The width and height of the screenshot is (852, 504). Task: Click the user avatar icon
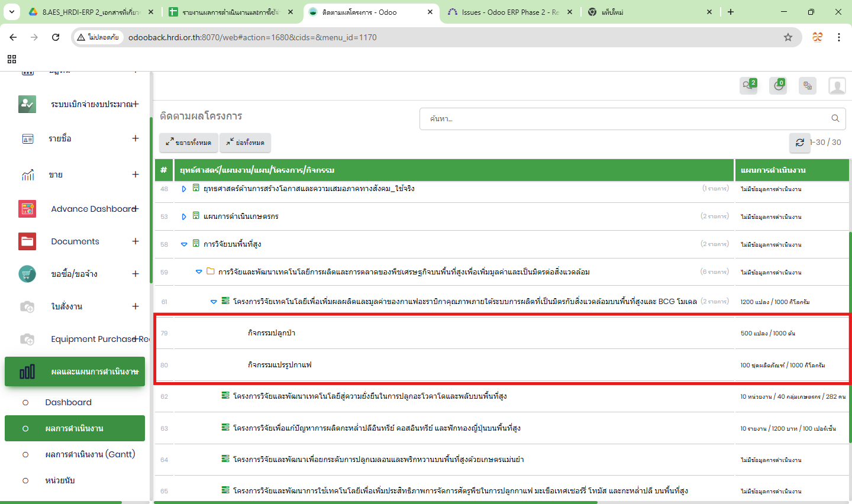tap(837, 86)
